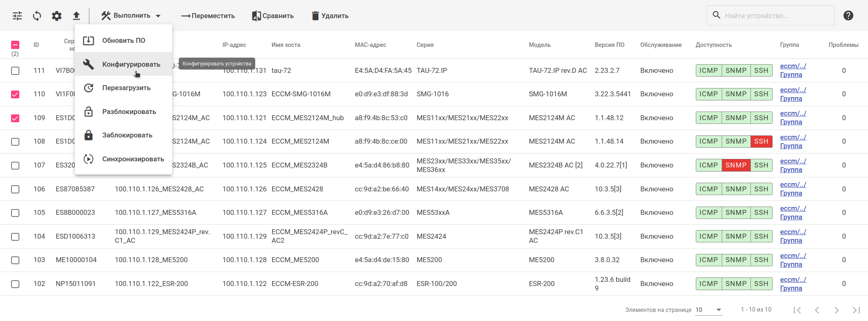
Task: Select Синхронизировать menu entry
Action: (x=133, y=159)
